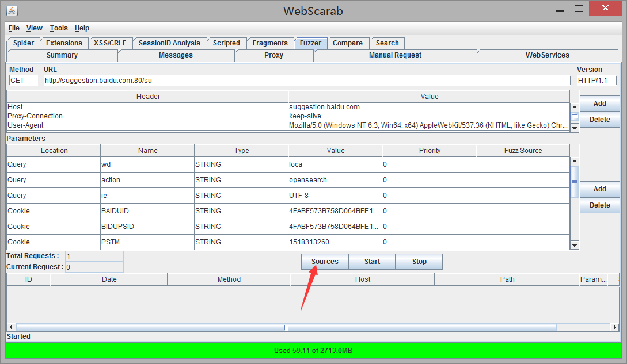
Task: Switch to the Fragments tab
Action: (270, 43)
